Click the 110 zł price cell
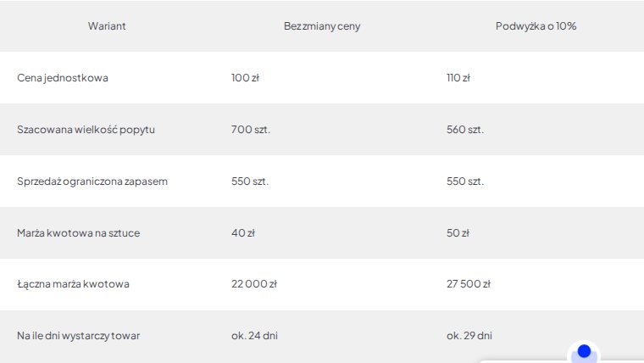 click(x=458, y=78)
